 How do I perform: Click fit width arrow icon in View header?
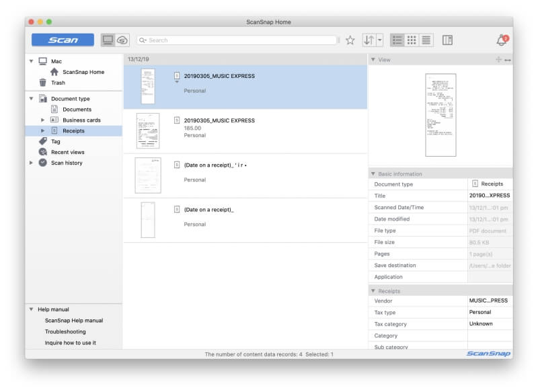click(508, 60)
